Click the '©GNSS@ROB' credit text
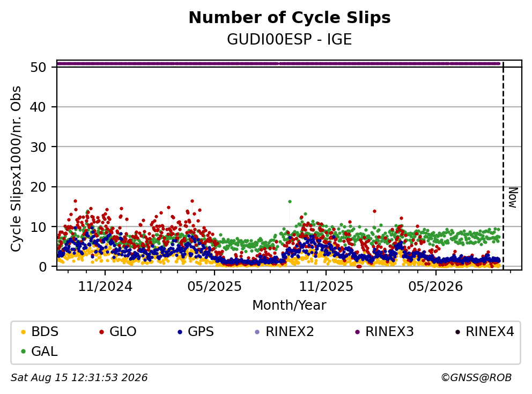532x394 pixels. click(476, 377)
